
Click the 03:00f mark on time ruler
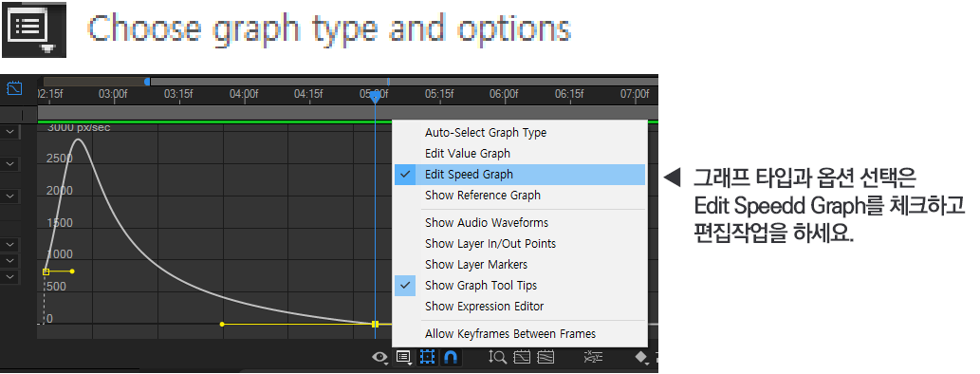point(113,94)
